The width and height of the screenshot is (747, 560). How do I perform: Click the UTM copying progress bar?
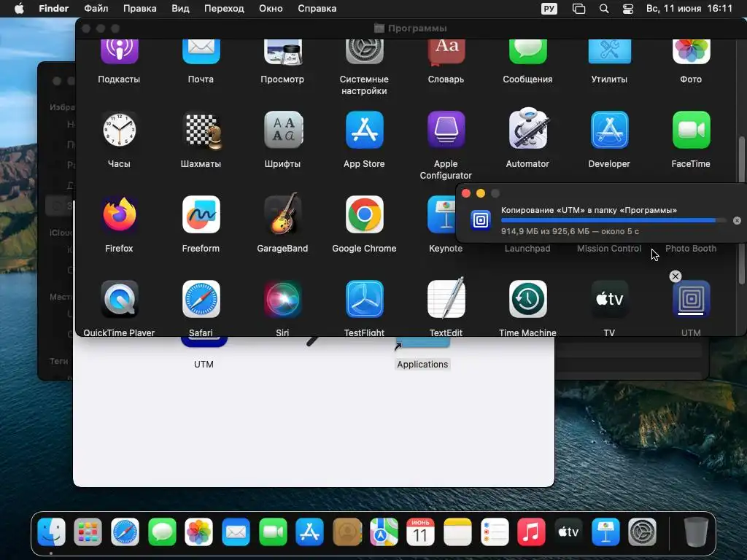pyautogui.click(x=614, y=220)
